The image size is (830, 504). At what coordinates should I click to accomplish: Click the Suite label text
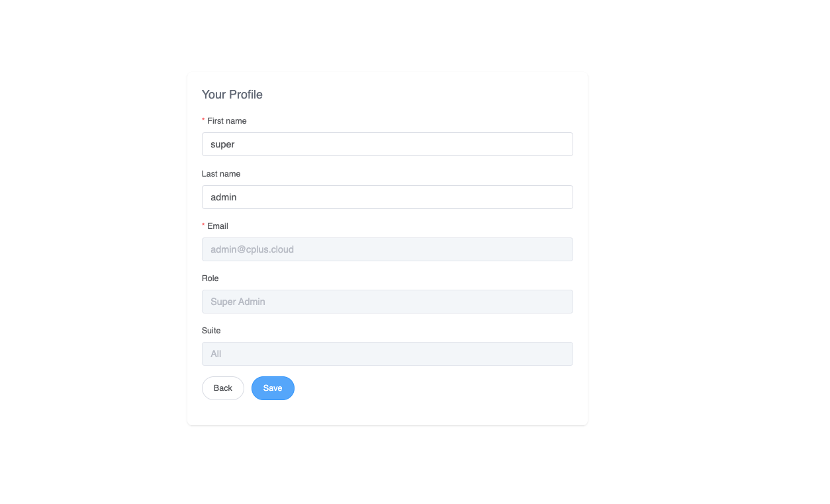(211, 331)
